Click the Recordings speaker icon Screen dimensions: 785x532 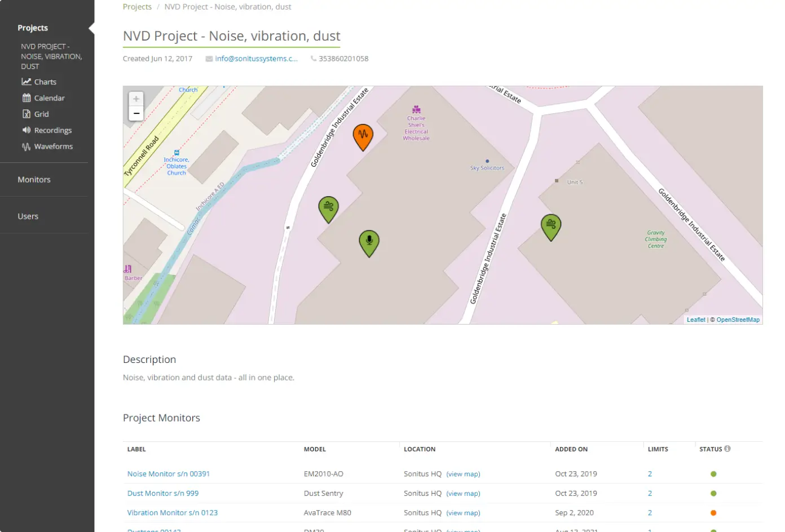(27, 130)
